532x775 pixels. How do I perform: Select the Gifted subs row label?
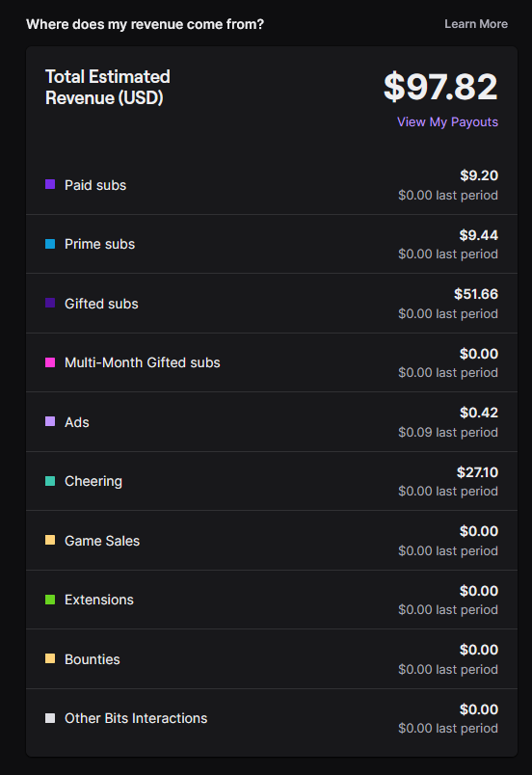pyautogui.click(x=101, y=304)
